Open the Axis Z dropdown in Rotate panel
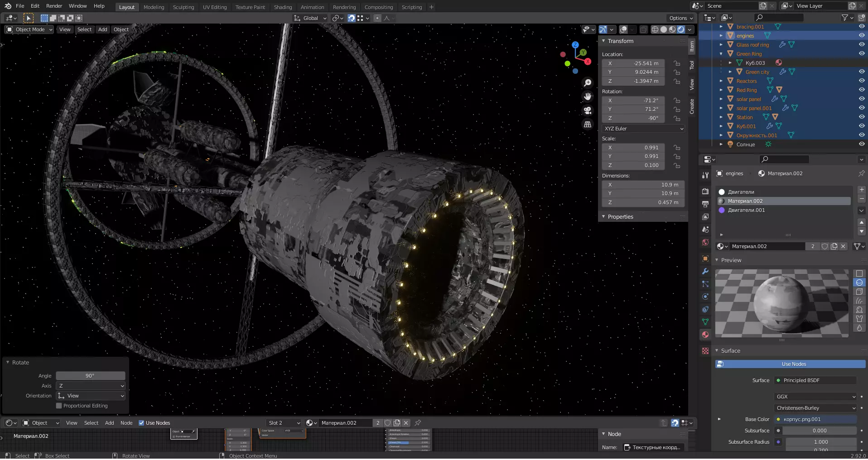 coord(91,386)
